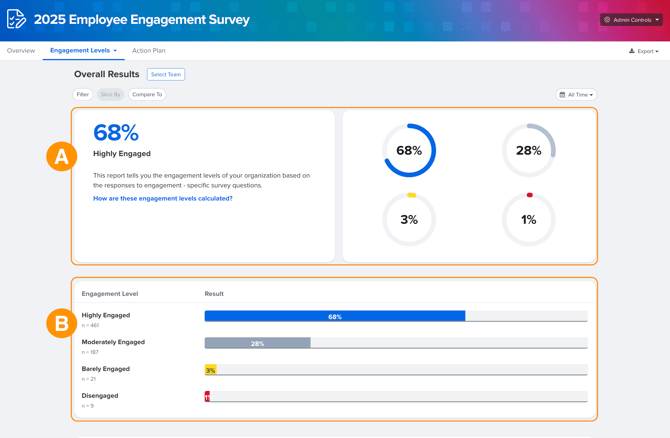This screenshot has height=438, width=670.
Task: Open the All Time date range dropdown
Action: point(576,95)
